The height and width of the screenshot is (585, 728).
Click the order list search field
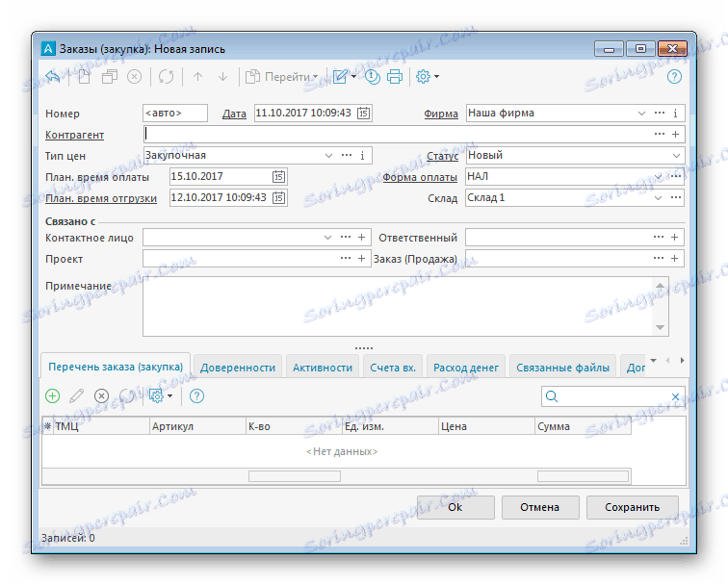[612, 396]
